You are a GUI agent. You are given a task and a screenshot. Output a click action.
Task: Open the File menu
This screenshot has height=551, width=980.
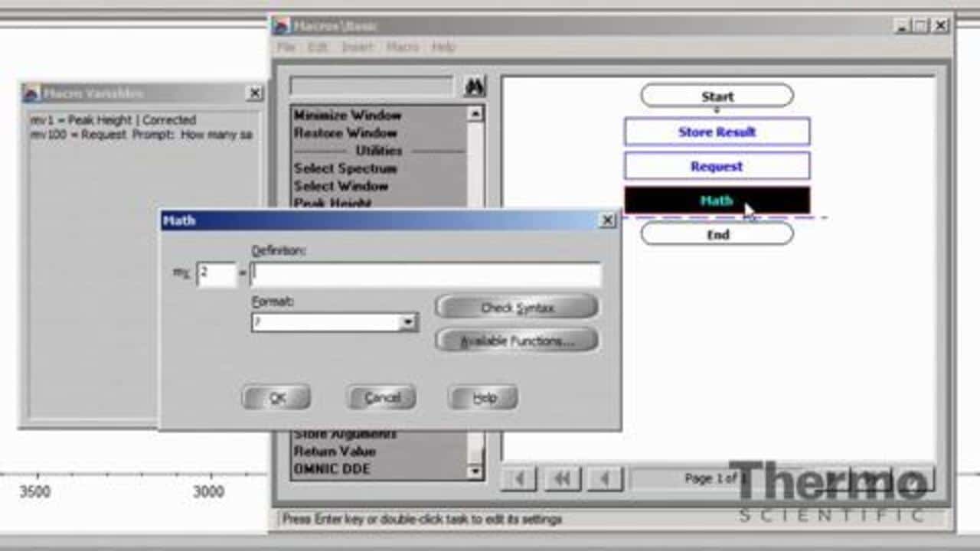[x=286, y=47]
